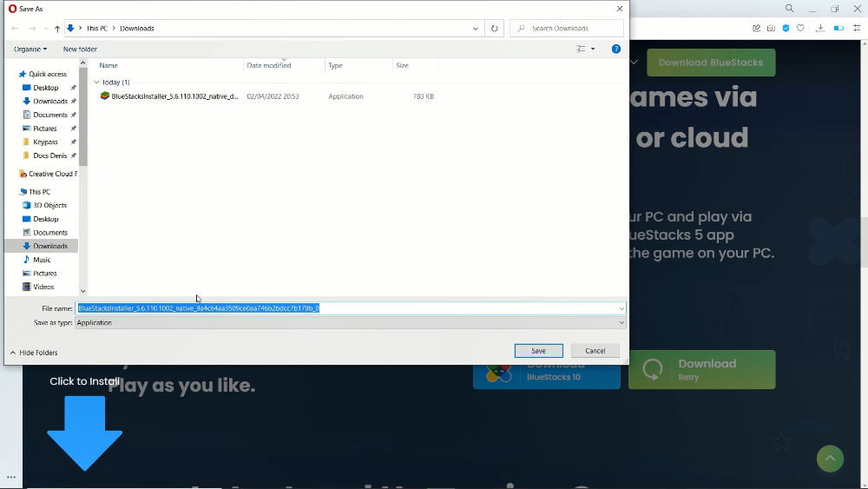Open Pictures under This PC
Screen dimensions: 868x489
(x=44, y=274)
